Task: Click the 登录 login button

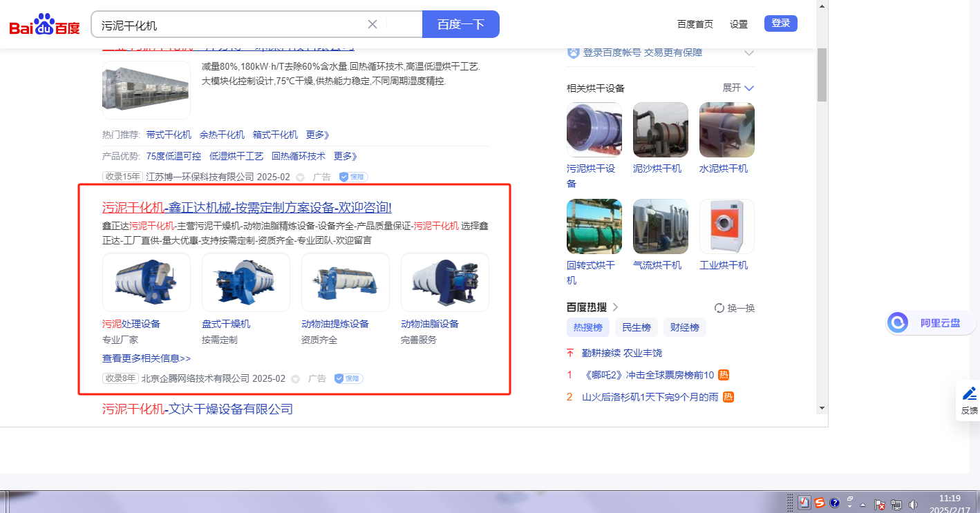Action: click(781, 23)
